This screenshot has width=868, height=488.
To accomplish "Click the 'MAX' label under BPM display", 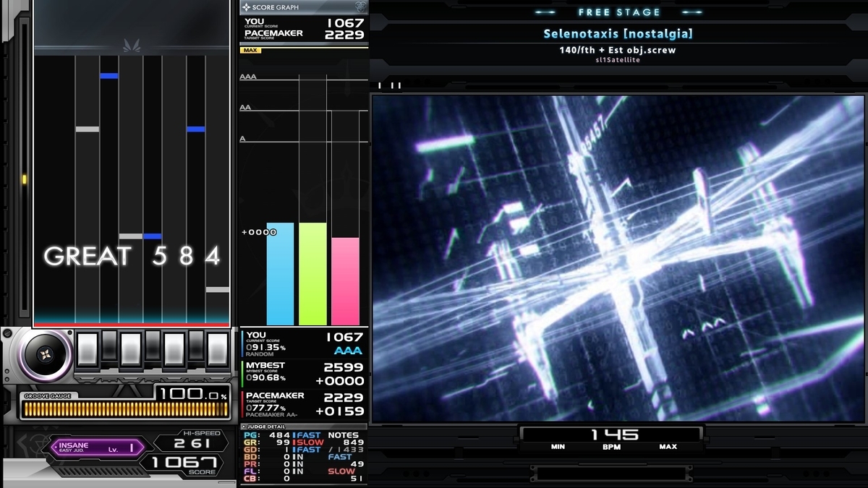I will pos(668,447).
